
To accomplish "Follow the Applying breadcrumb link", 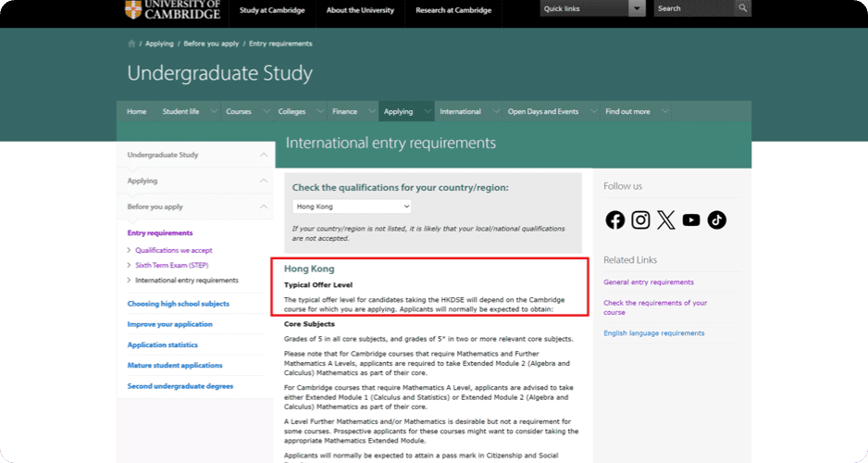I will point(159,44).
